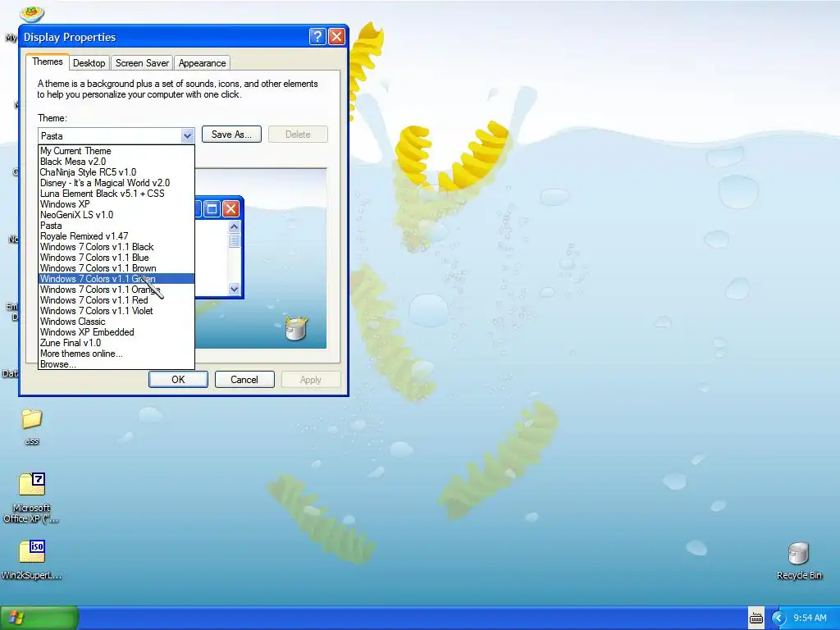
Task: Choose Royale Remixed v1.47 theme
Action: tap(116, 236)
